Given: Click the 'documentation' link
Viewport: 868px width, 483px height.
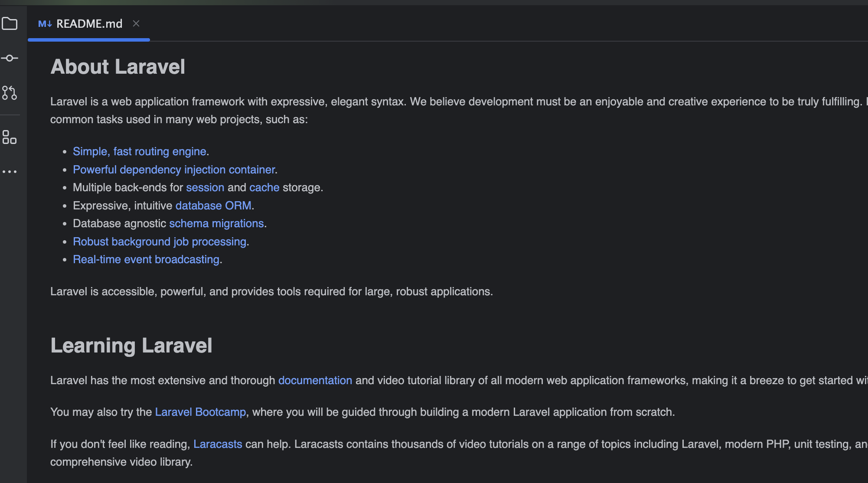Looking at the screenshot, I should click(x=315, y=380).
